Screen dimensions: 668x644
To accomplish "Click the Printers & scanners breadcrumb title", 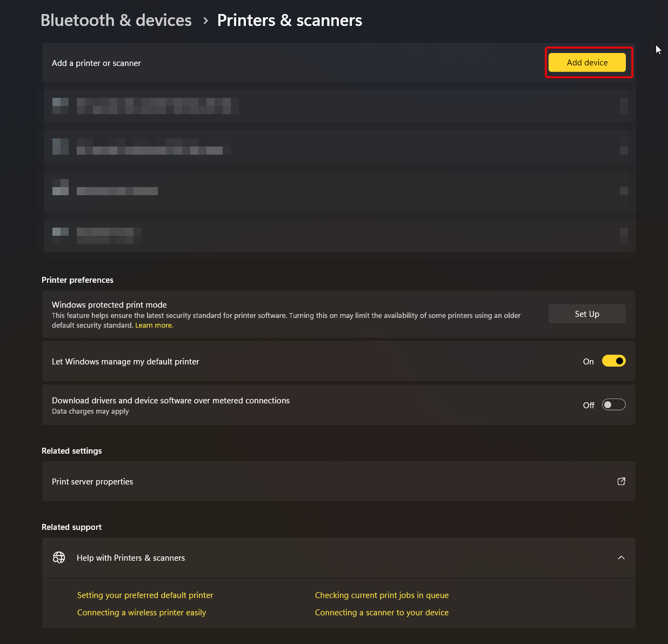I will click(290, 21).
